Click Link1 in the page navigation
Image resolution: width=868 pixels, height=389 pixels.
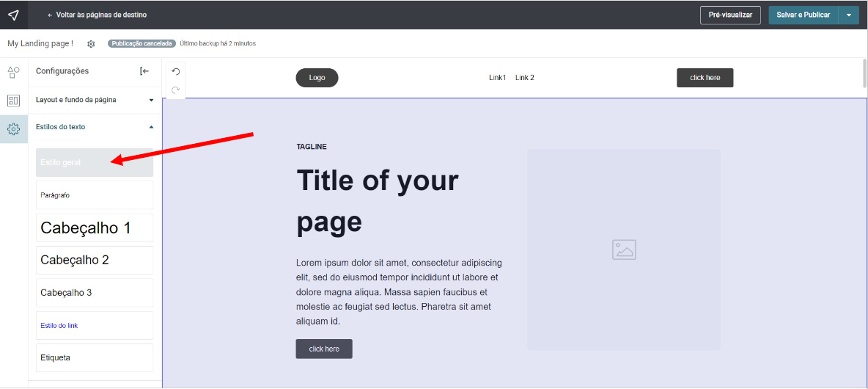pos(497,78)
